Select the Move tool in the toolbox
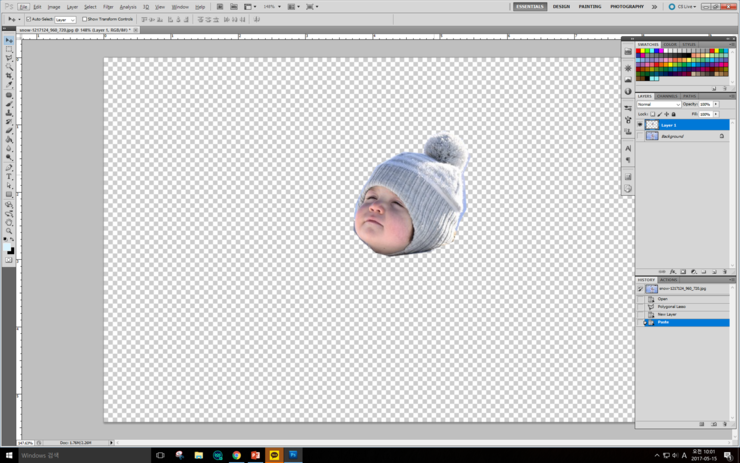740x463 pixels. point(10,40)
